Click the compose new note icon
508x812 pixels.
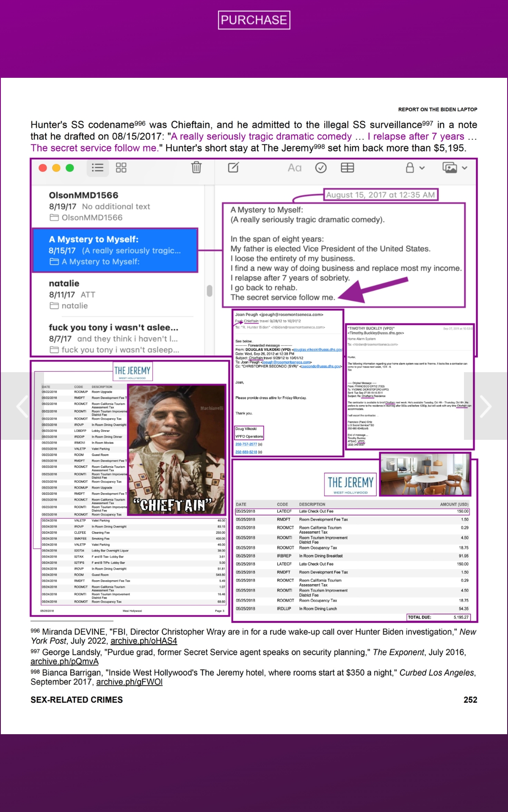click(x=233, y=168)
